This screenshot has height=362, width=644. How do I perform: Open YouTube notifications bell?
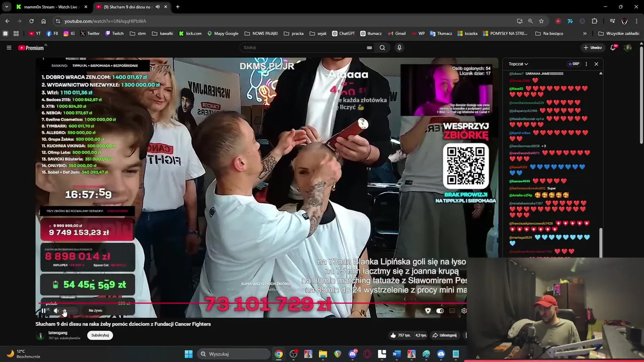pos(613,48)
